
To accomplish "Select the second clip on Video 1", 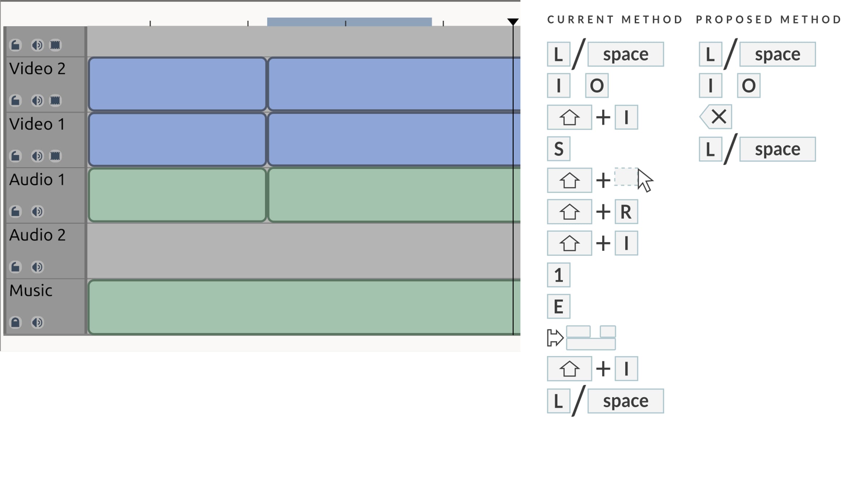I will coord(394,139).
